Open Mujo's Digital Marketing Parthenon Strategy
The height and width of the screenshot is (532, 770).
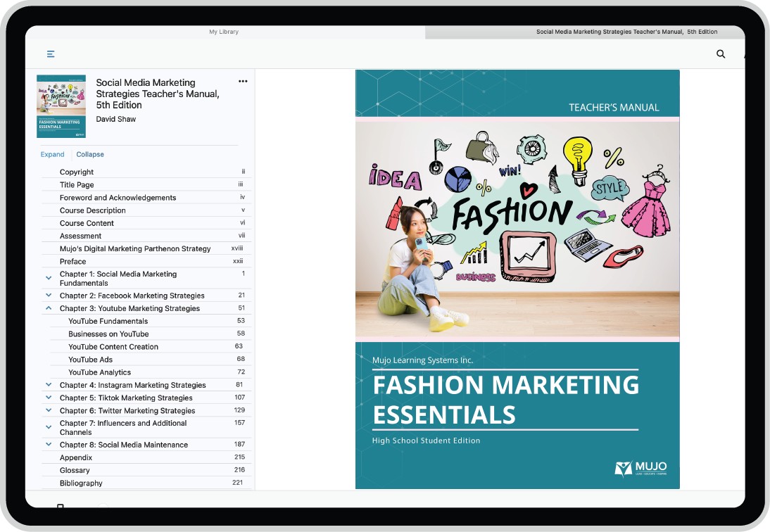(x=135, y=248)
